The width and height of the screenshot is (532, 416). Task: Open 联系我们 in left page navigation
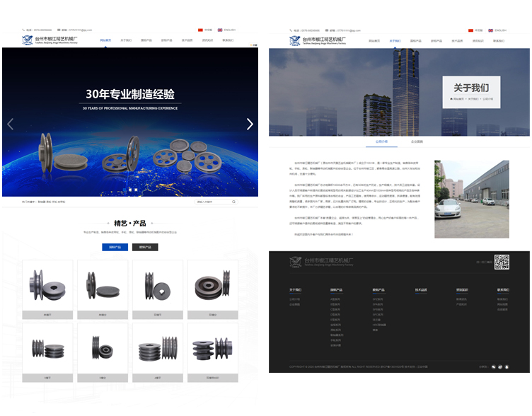228,40
